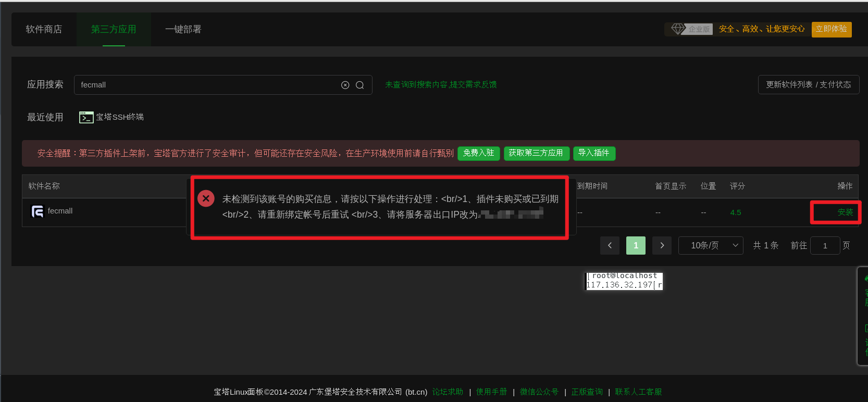Click the 软件名称 column header

tap(44, 186)
